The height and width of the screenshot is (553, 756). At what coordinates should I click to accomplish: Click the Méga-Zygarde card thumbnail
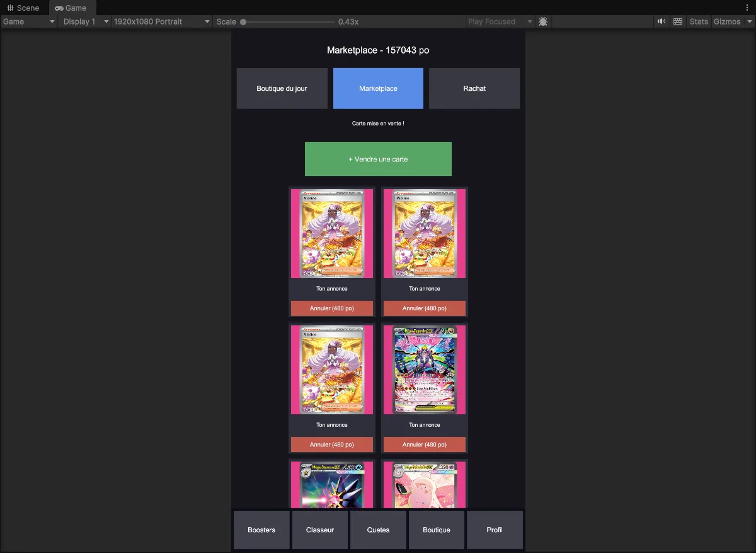(425, 370)
